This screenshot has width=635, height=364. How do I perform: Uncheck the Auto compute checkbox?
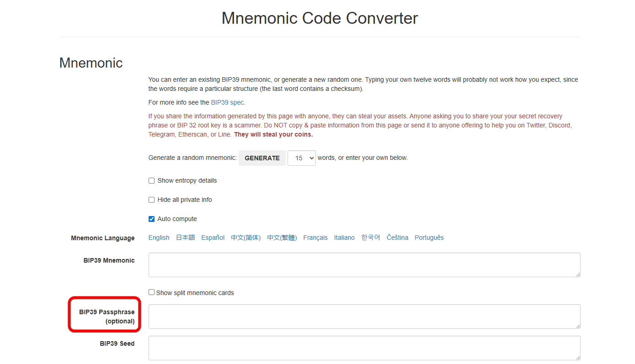[x=151, y=219]
